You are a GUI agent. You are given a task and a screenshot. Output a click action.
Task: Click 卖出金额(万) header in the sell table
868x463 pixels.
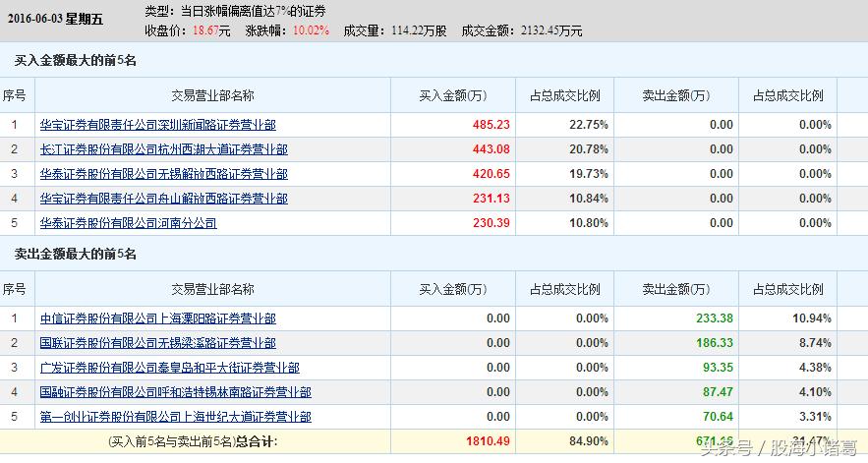[x=676, y=289]
